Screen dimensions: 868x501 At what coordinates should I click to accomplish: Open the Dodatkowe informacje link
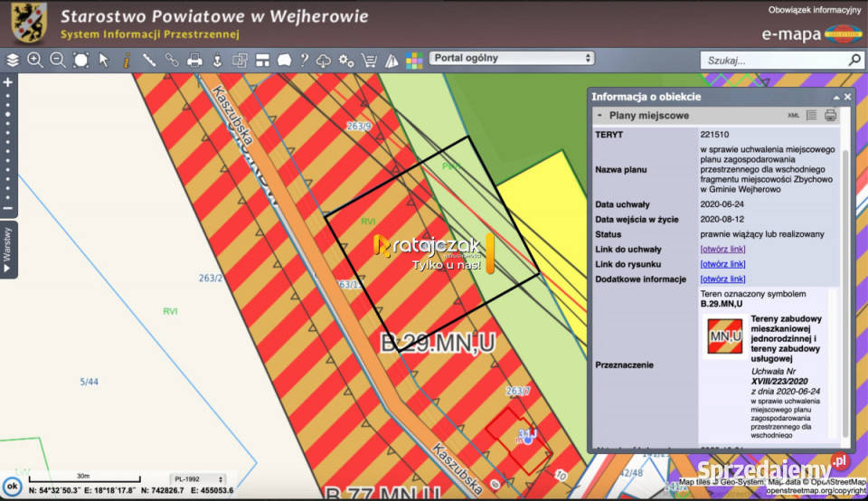click(x=722, y=279)
